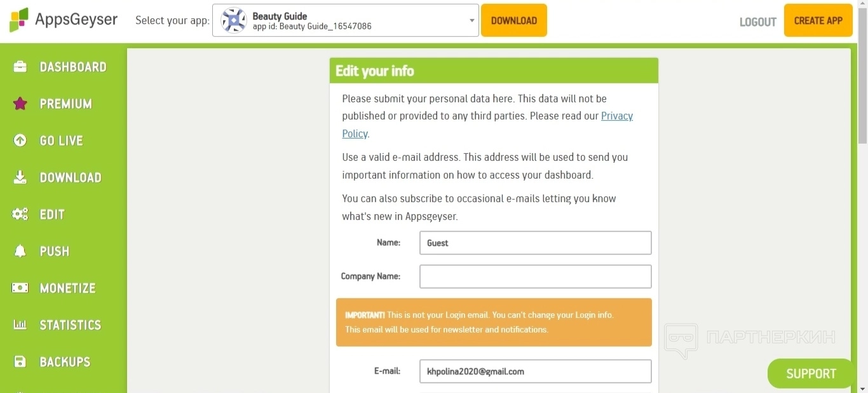Expand the Select your app dropdown arrow
The height and width of the screenshot is (393, 868).
(x=471, y=20)
